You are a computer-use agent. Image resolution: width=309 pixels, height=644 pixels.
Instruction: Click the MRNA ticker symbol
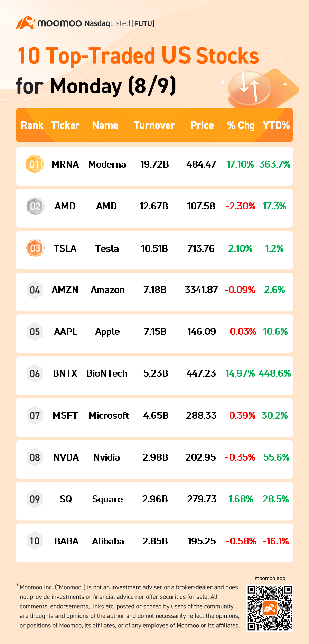65,164
